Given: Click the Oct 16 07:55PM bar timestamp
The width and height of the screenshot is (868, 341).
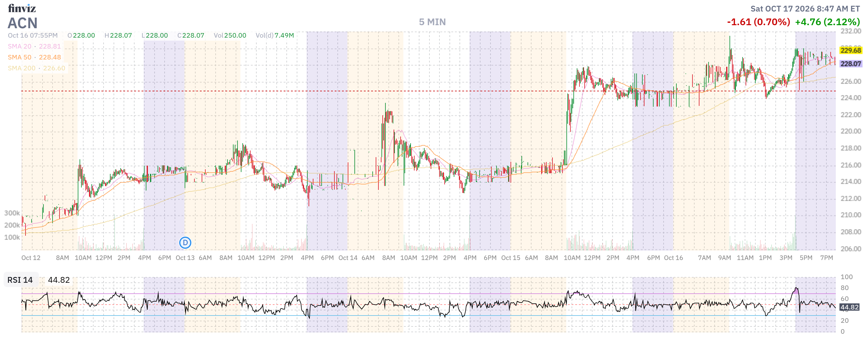Looking at the screenshot, I should tap(33, 35).
